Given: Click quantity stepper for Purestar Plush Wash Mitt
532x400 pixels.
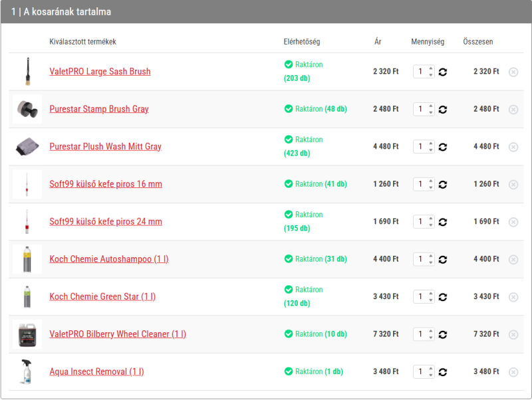Looking at the screenshot, I should click(x=424, y=147).
